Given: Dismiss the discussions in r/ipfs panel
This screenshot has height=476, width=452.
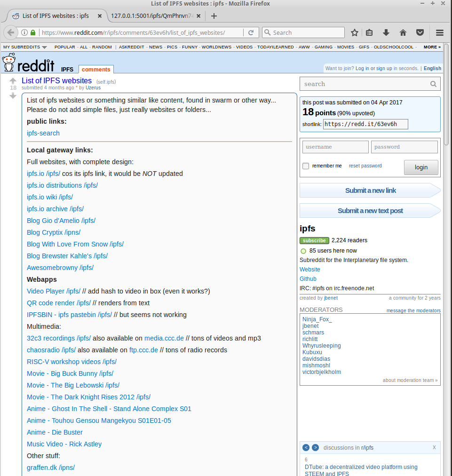Looking at the screenshot, I should [x=434, y=447].
